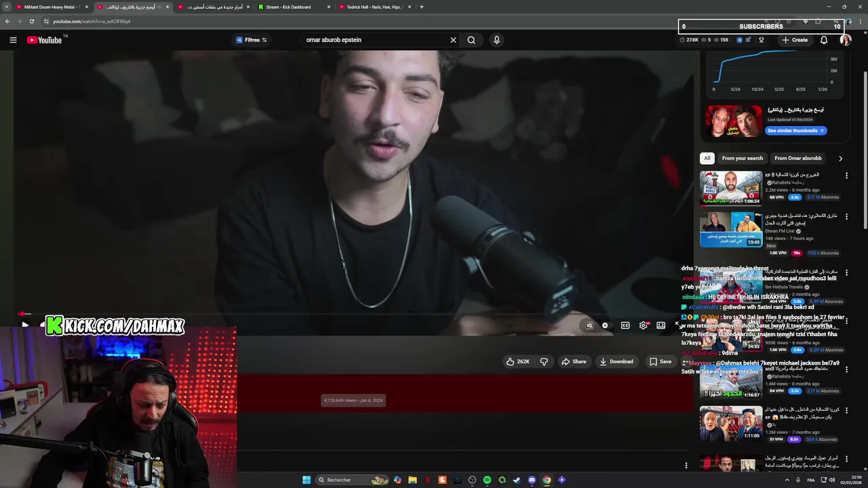868x488 pixels.
Task: Open File Explorer from the taskbar
Action: pyautogui.click(x=412, y=480)
